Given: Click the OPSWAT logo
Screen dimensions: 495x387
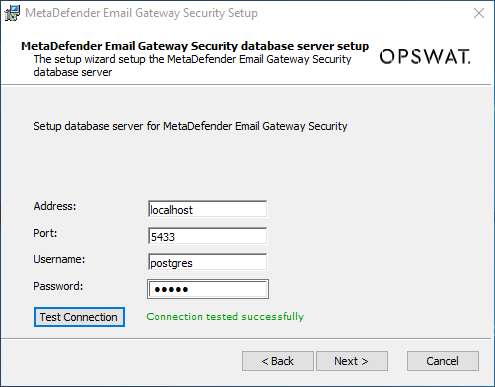Looking at the screenshot, I should (x=425, y=56).
